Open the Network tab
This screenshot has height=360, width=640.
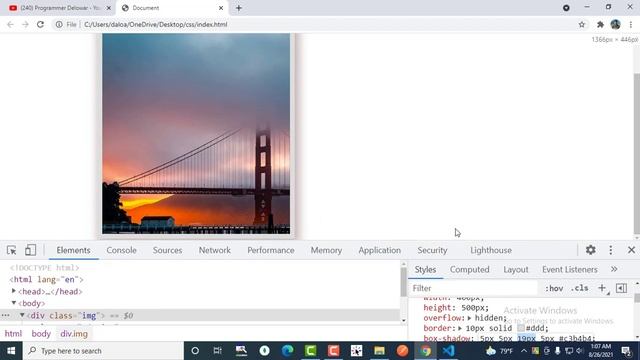[x=215, y=250]
